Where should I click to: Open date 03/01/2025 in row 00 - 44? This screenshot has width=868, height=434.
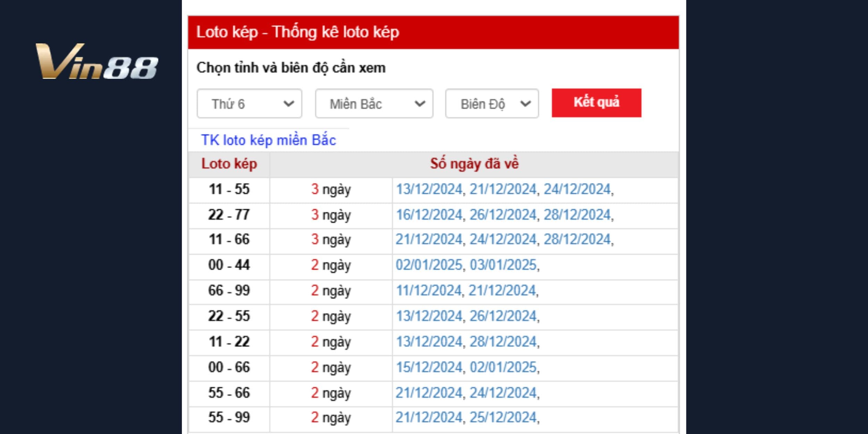(503, 265)
